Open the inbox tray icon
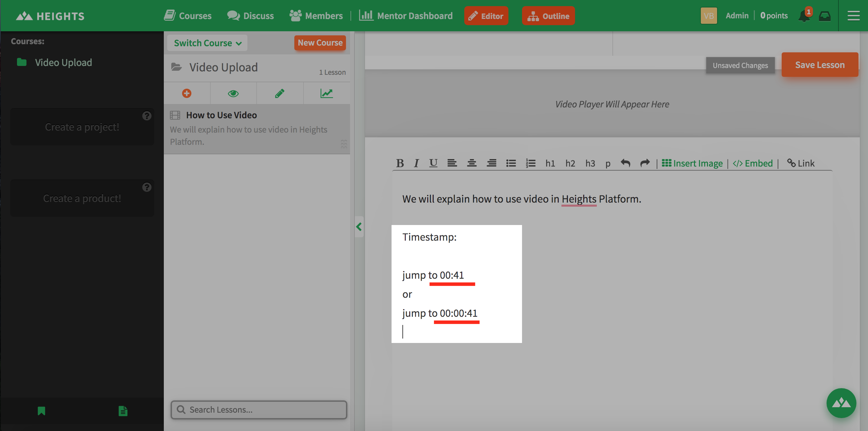The image size is (868, 431). [824, 16]
